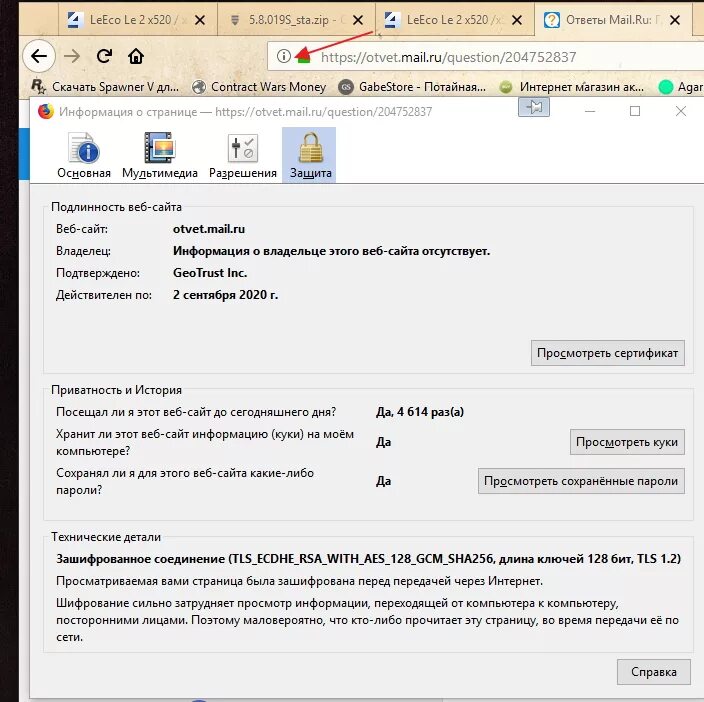Open Contract Wars Money bookmark
Screen dimensions: 704x702
pyautogui.click(x=259, y=87)
